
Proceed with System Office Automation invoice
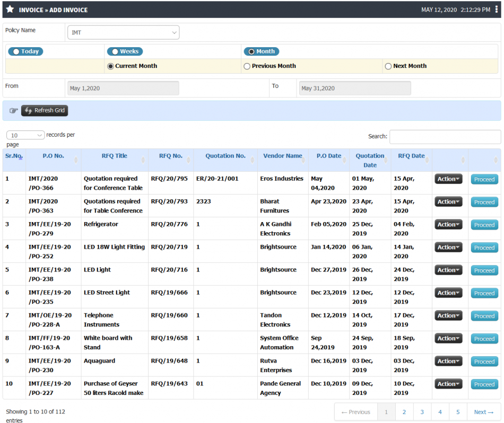[x=484, y=339]
